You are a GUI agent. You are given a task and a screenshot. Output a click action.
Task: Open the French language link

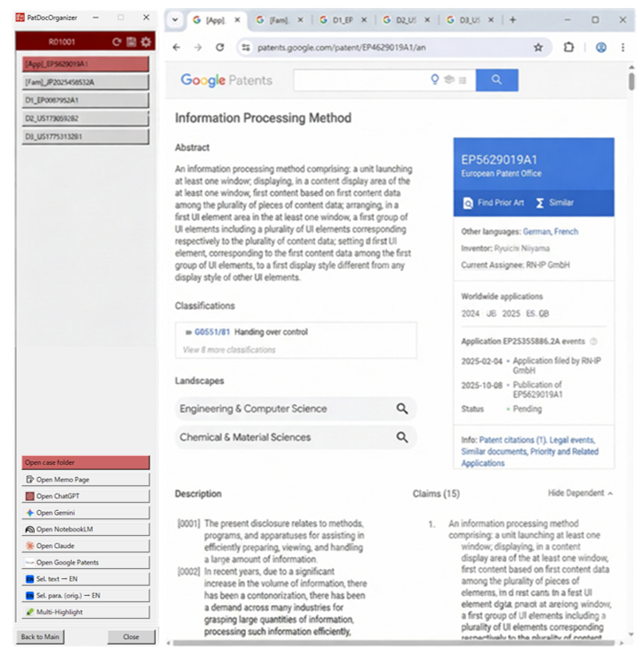pyautogui.click(x=566, y=232)
